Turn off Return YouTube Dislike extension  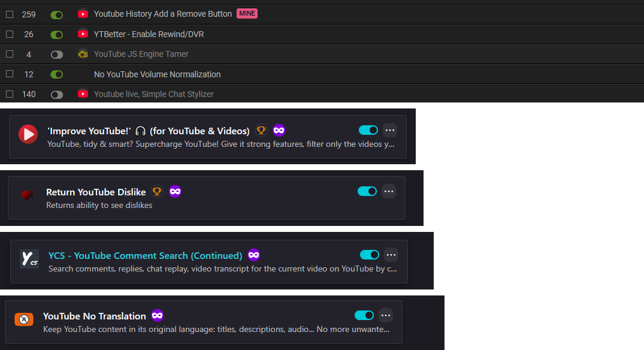pos(367,191)
